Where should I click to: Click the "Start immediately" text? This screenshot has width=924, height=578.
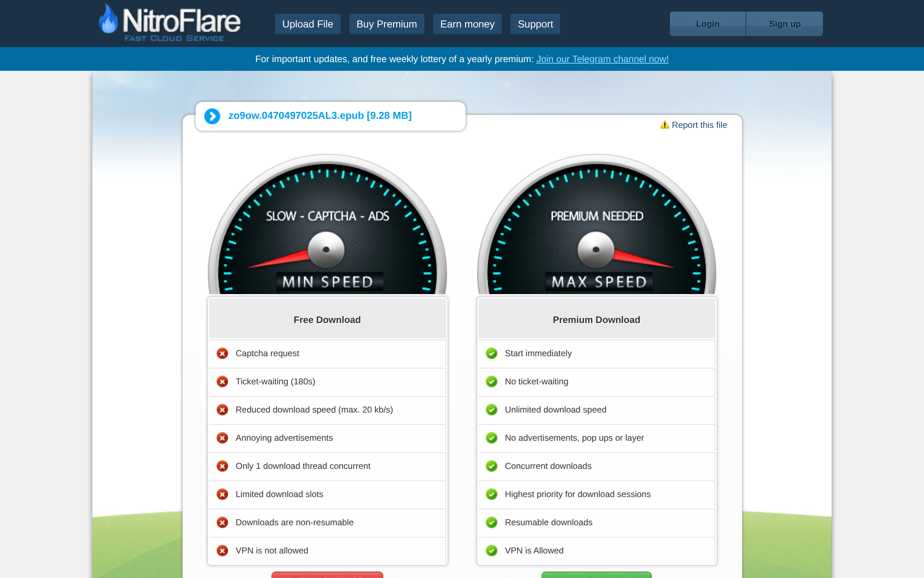pyautogui.click(x=539, y=353)
